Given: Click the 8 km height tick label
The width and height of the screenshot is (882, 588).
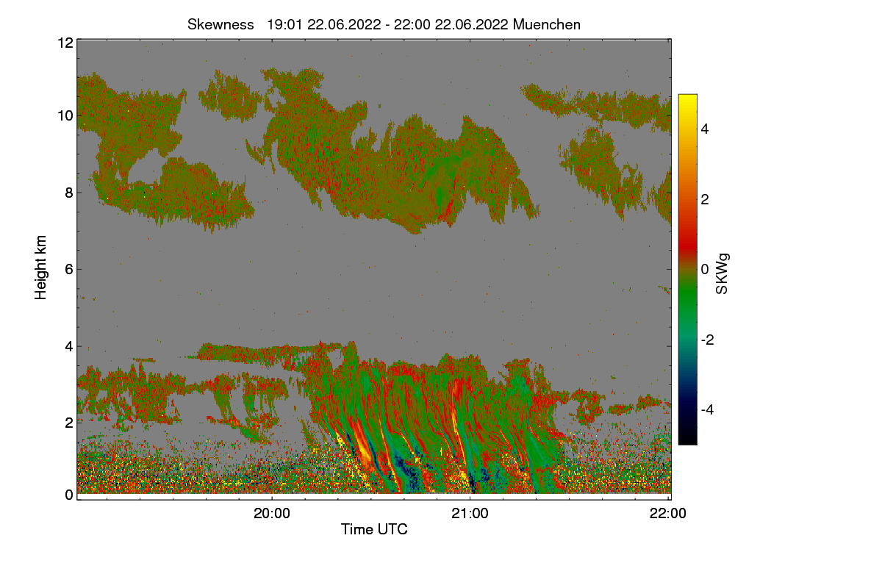Looking at the screenshot, I should coord(69,193).
